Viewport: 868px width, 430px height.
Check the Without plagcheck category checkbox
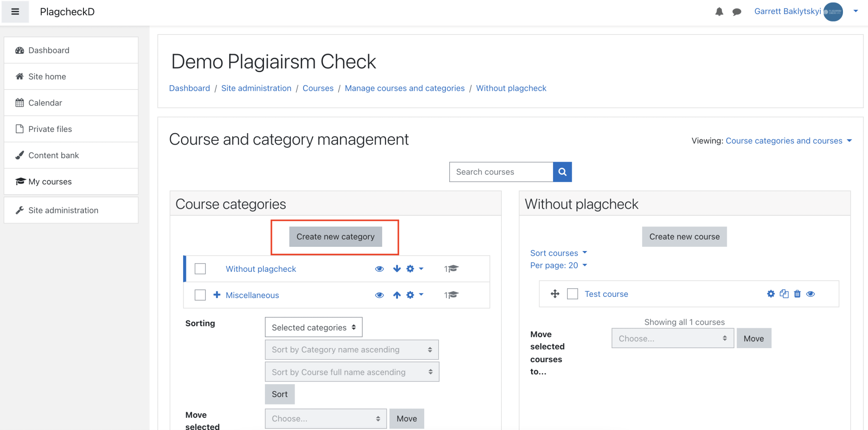(x=200, y=268)
